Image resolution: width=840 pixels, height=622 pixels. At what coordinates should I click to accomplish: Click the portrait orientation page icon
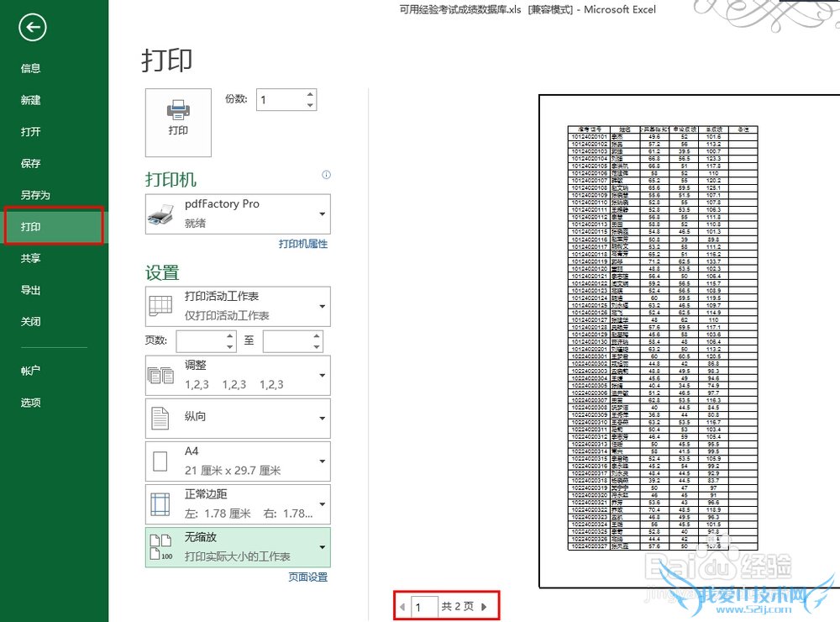point(160,419)
